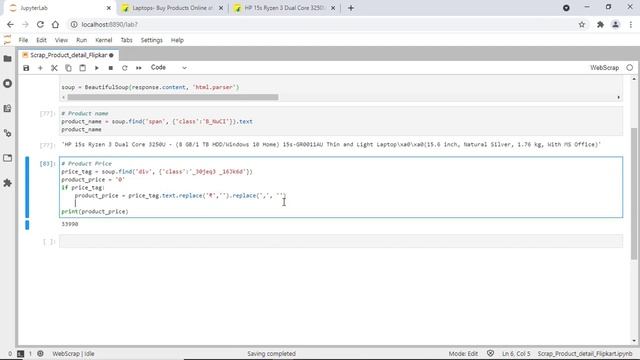Open the File Browser sidebar panel
Viewport: 640px width, 360px height.
(7, 59)
